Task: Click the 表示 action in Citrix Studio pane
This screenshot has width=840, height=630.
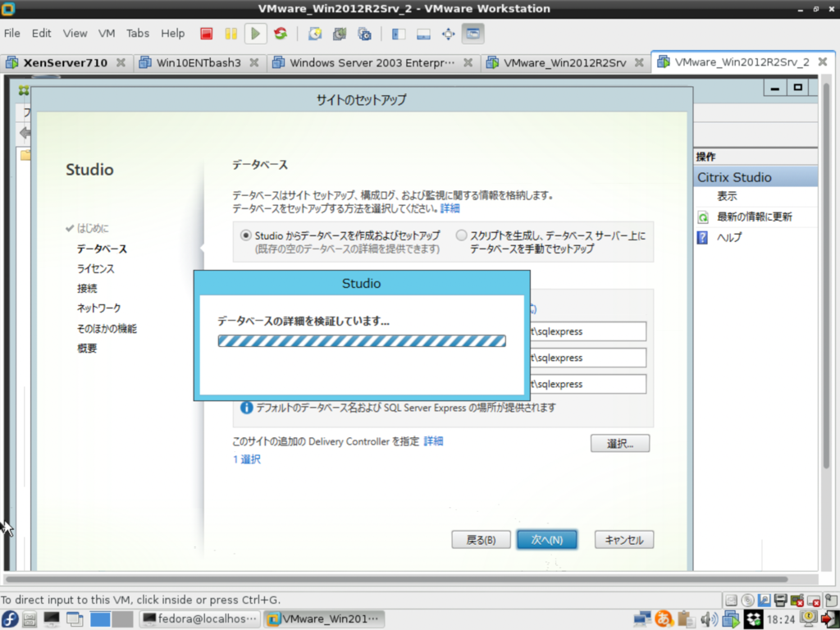Action: coord(727,197)
